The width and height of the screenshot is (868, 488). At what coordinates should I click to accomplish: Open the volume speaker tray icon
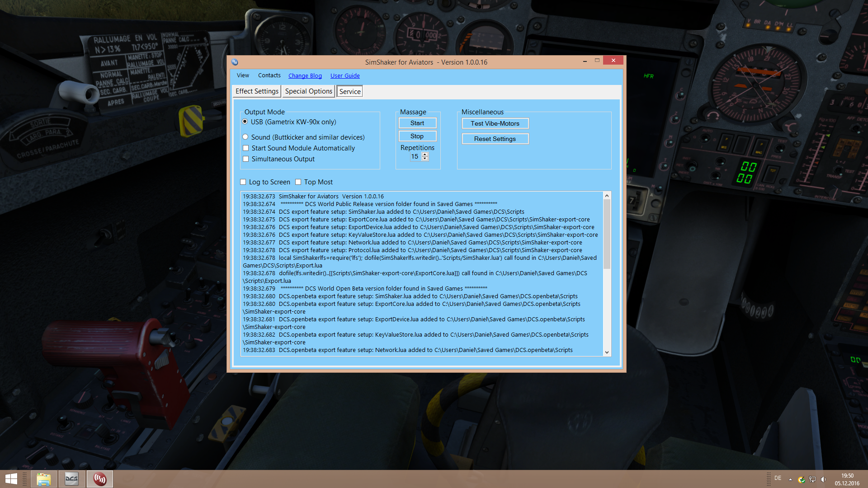pos(823,479)
